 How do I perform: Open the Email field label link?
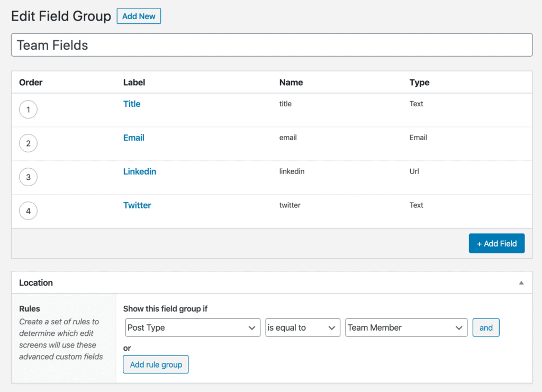pyautogui.click(x=134, y=138)
